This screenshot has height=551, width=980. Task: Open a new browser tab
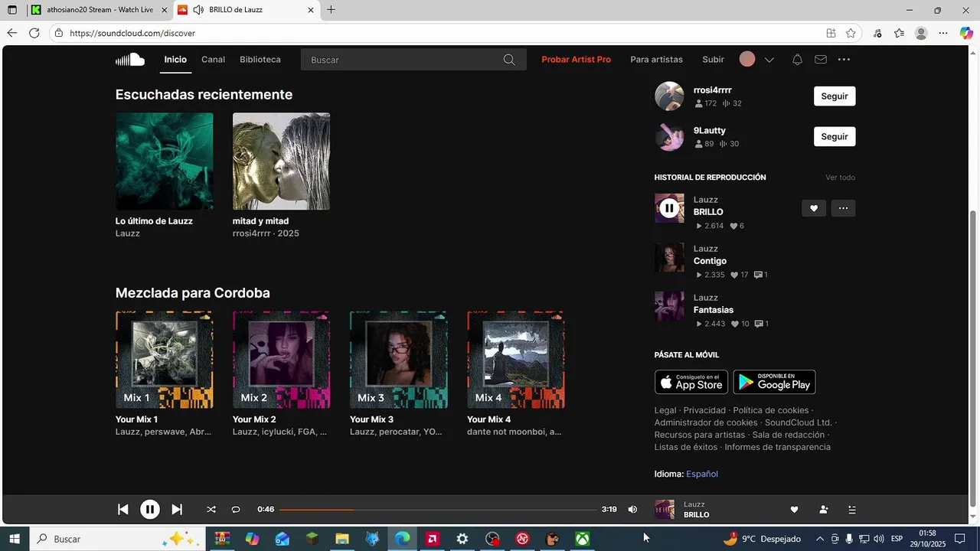pos(331,10)
